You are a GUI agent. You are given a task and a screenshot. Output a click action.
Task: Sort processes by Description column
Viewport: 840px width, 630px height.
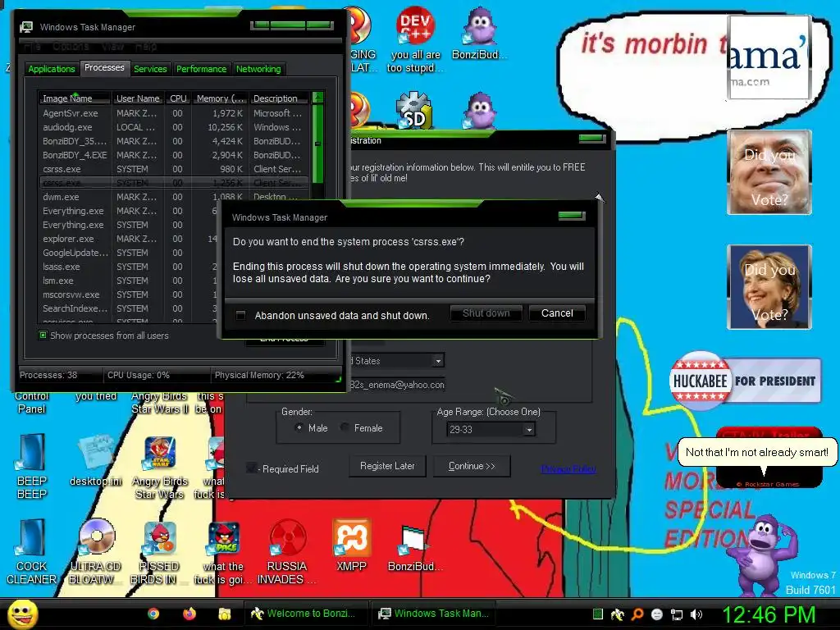(279, 98)
